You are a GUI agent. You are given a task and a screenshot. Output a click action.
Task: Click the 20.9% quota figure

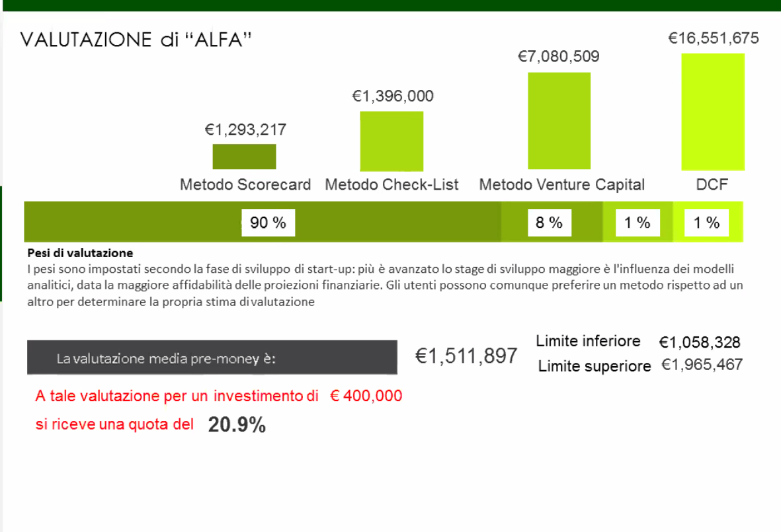[x=237, y=425]
